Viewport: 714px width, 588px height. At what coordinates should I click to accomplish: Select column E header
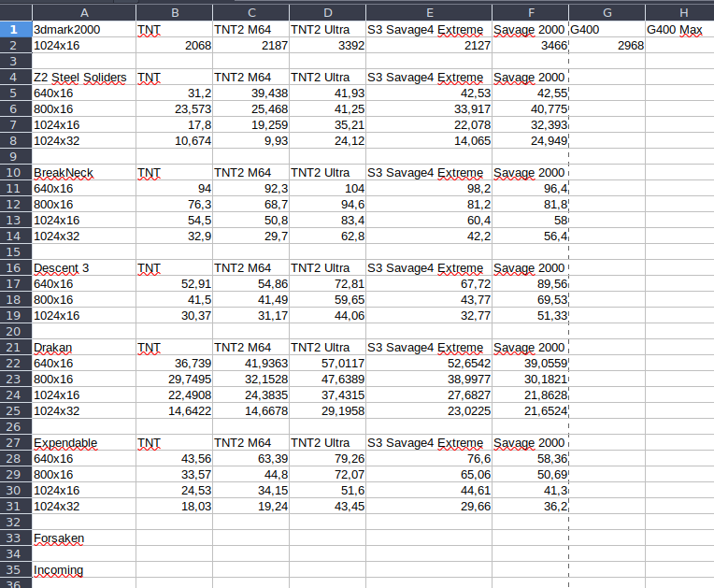(429, 13)
